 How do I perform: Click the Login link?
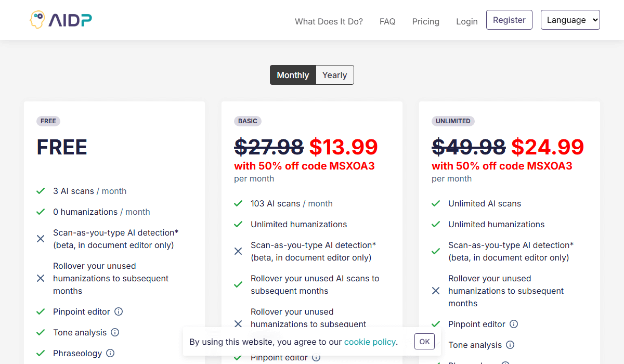[x=466, y=21]
